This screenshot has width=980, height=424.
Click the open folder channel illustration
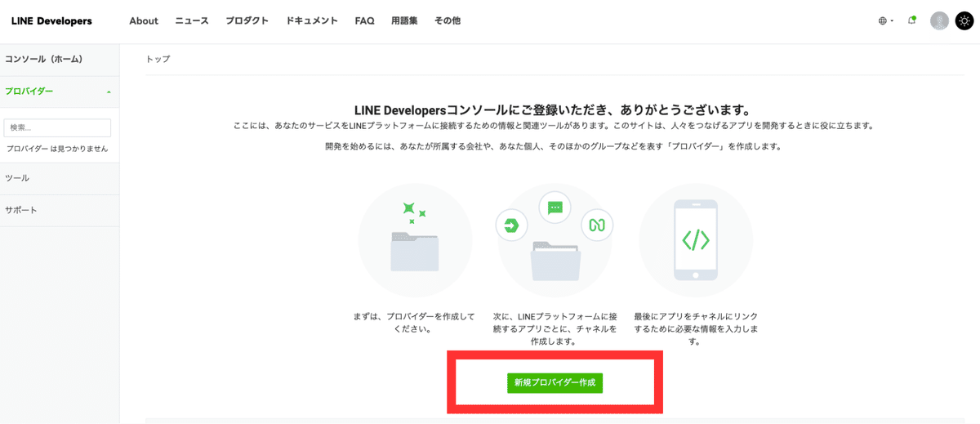tap(555, 261)
